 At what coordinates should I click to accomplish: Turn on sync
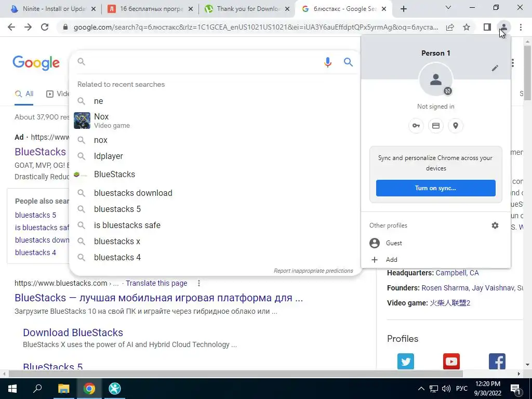click(436, 188)
